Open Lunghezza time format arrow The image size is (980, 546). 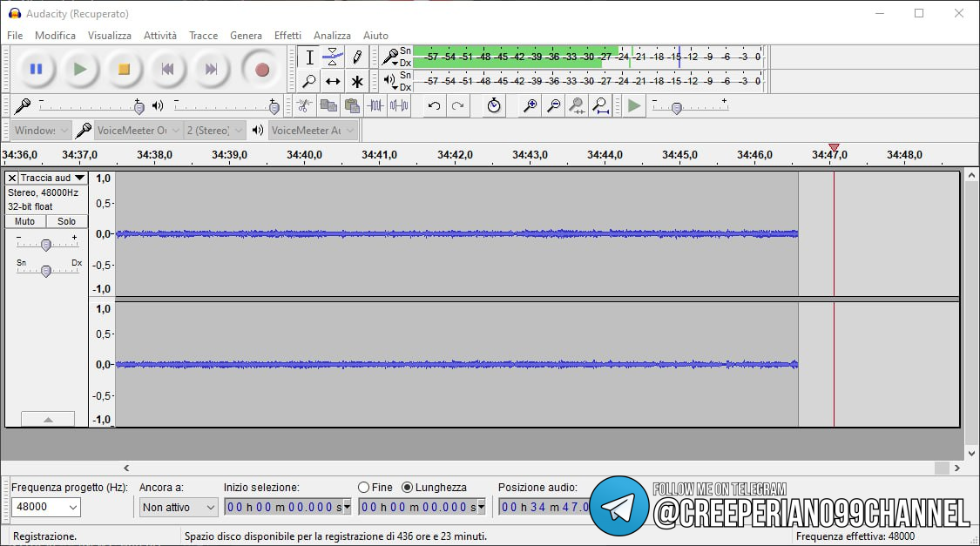click(x=481, y=508)
